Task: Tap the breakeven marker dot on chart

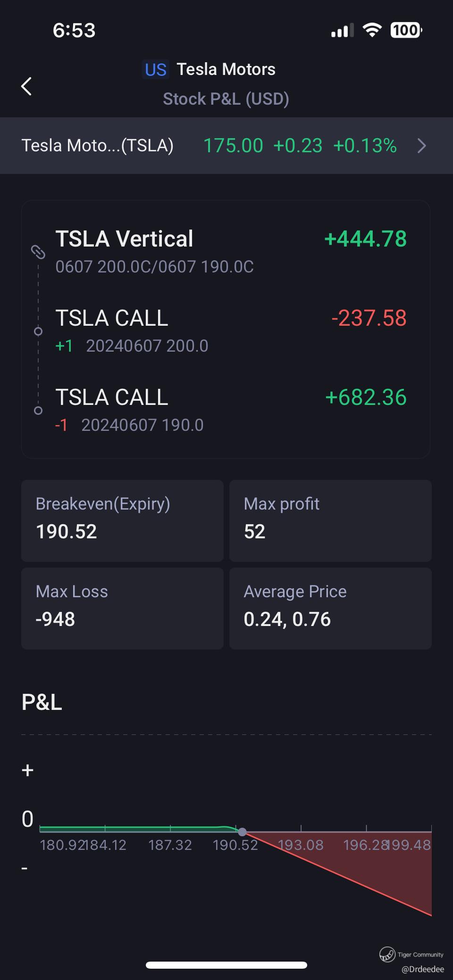Action: pos(242,832)
